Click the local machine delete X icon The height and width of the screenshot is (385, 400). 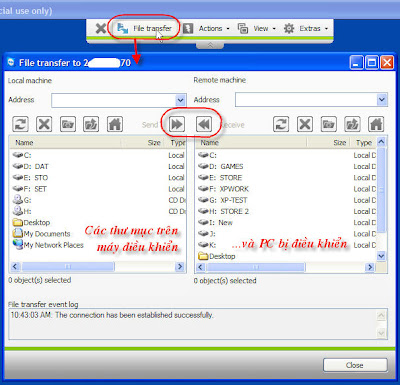[44, 124]
